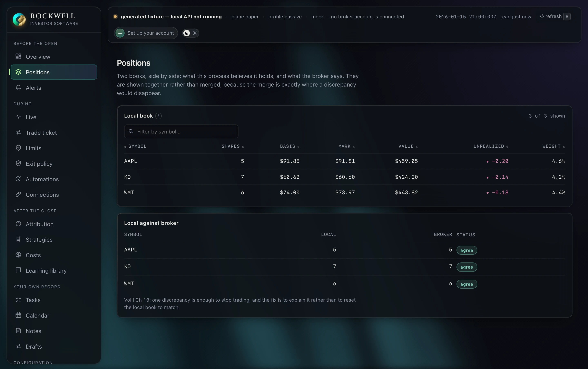Open the Overview grid icon
588x369 pixels.
click(18, 57)
